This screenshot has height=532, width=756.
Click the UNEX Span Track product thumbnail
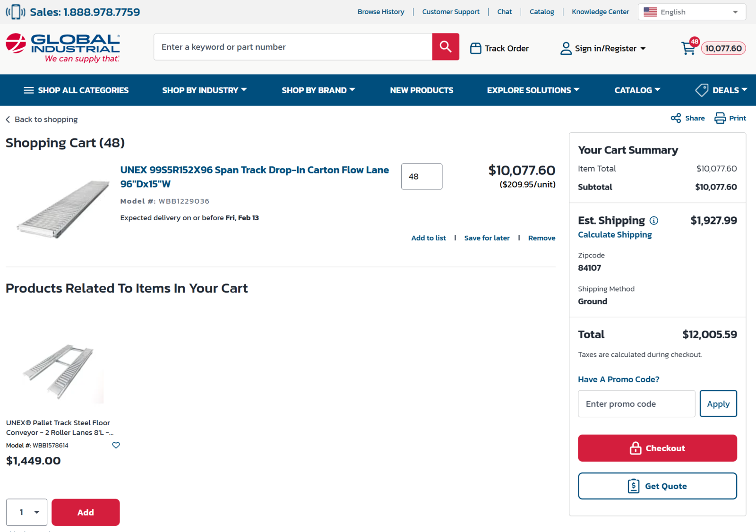[63, 208]
